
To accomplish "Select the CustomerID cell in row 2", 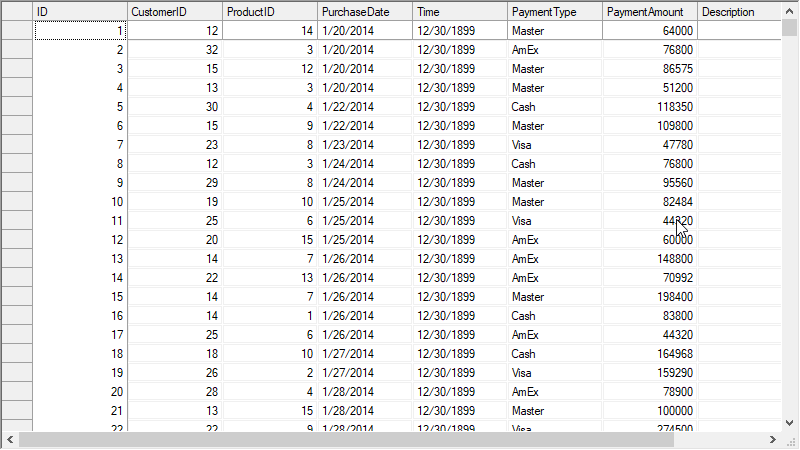I will (x=175, y=50).
